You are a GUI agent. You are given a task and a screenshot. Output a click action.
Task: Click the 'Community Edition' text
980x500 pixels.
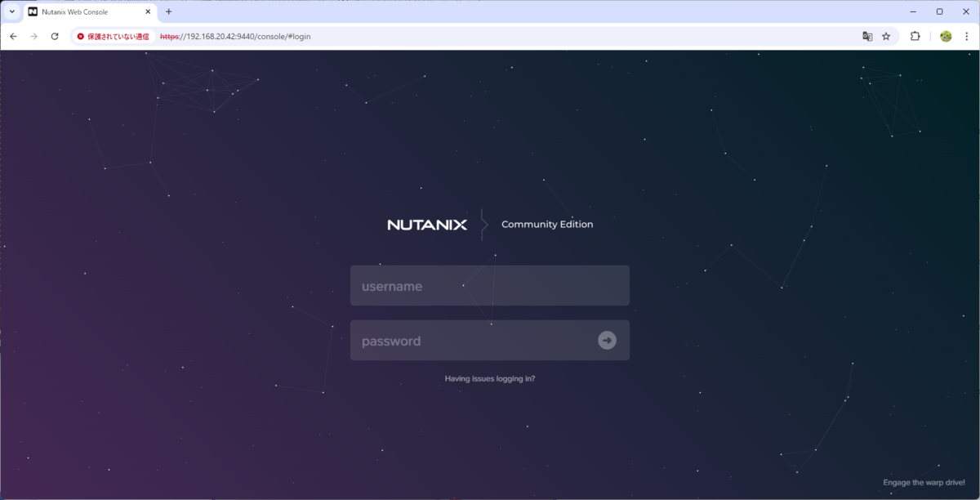coord(547,225)
